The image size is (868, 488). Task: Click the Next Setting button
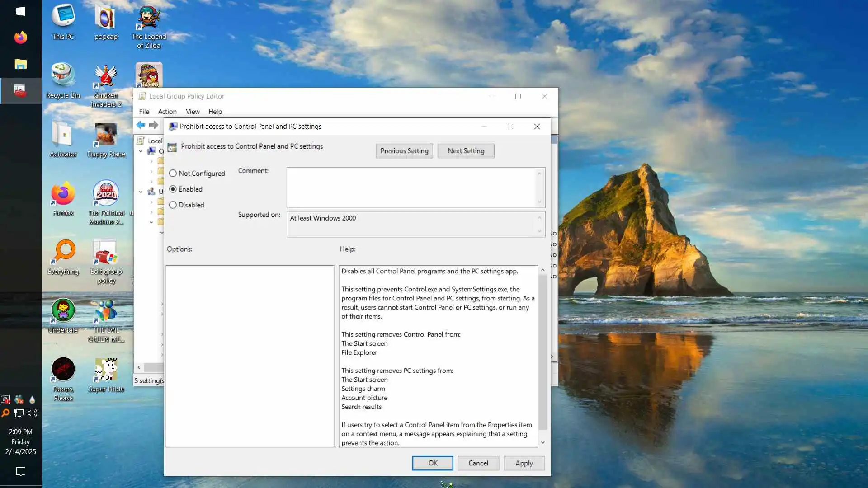tap(466, 151)
